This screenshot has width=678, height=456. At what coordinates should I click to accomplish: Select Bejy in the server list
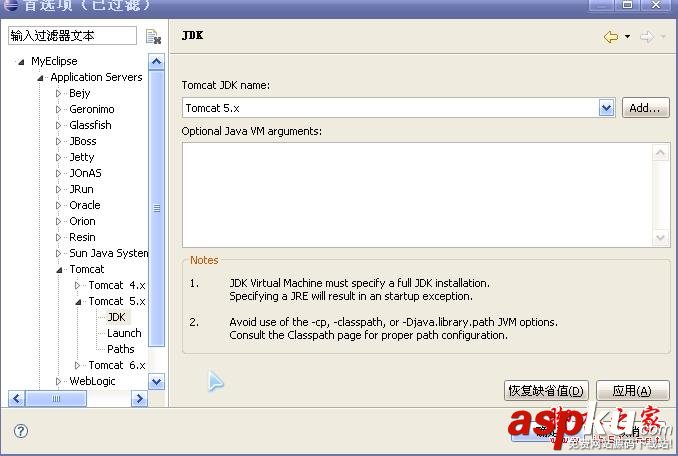(x=80, y=93)
